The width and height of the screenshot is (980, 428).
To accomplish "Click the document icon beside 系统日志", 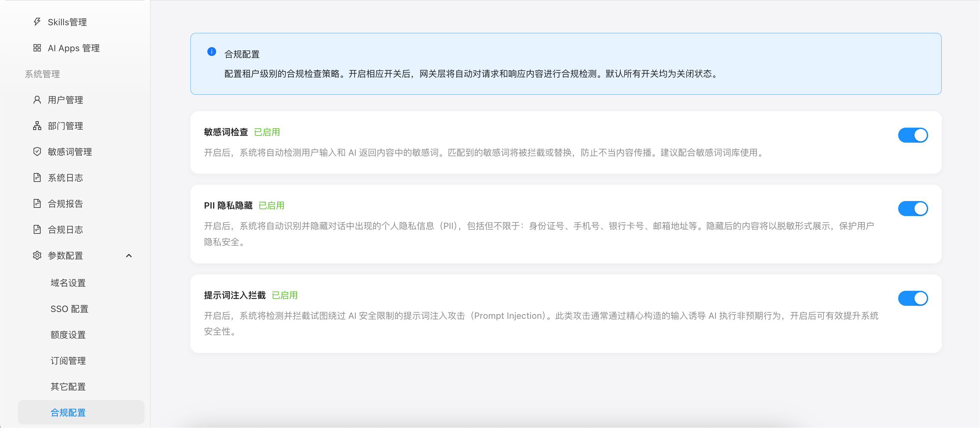I will point(37,177).
